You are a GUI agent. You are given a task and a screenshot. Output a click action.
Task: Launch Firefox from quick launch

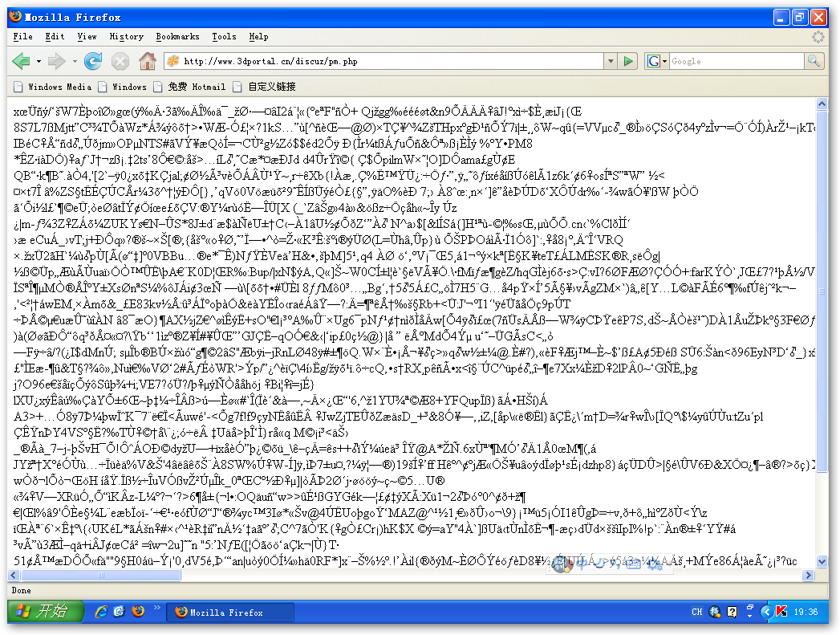click(x=138, y=612)
